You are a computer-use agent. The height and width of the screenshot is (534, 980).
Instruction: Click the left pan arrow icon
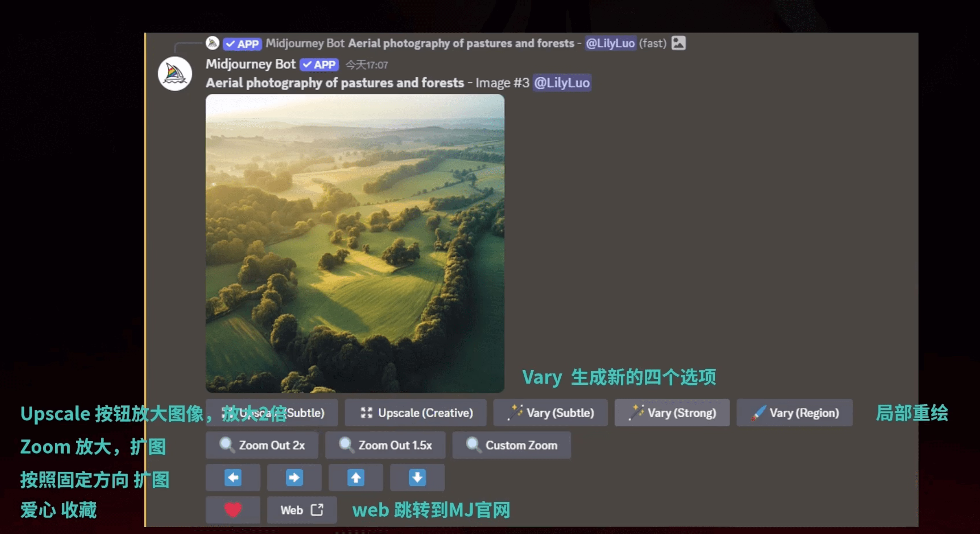[x=233, y=477]
